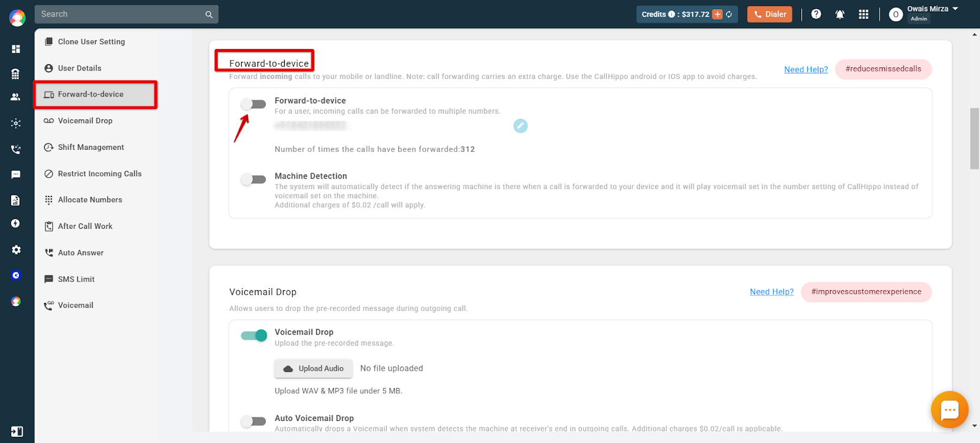The height and width of the screenshot is (443, 980).
Task: Click the lightning bolt icon in left rail
Action: (x=16, y=223)
